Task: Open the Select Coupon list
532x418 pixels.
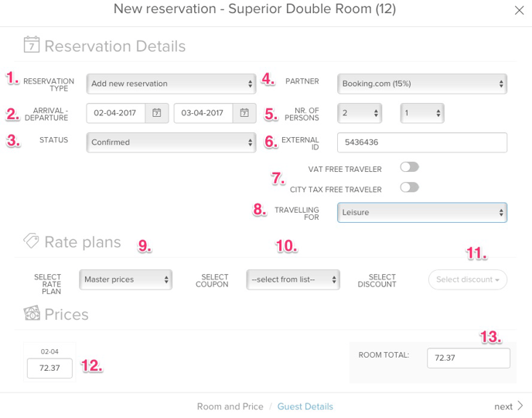Action: click(x=292, y=279)
